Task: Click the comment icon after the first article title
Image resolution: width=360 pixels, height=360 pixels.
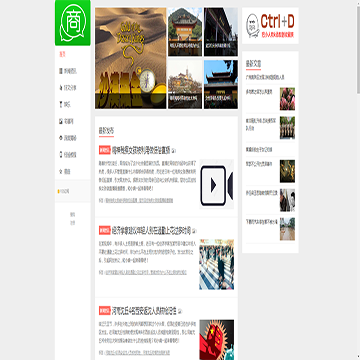Action: coord(174,151)
